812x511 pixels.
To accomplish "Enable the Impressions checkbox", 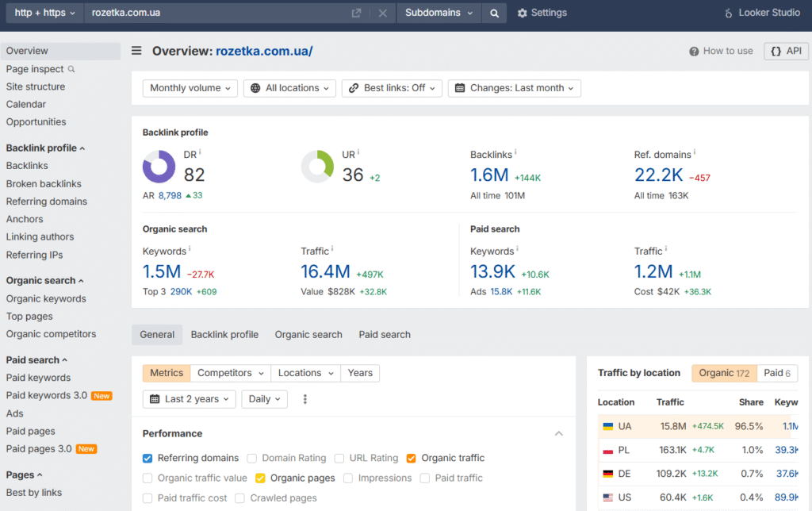I will (x=350, y=478).
